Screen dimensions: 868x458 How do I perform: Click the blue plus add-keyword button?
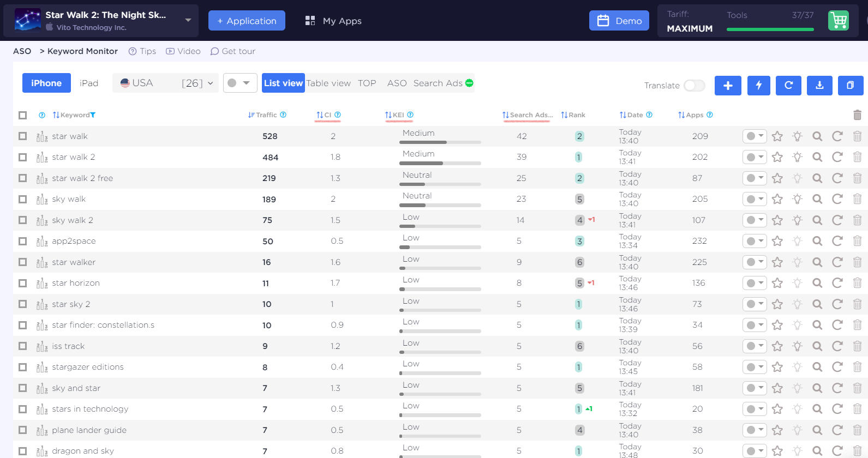[728, 86]
